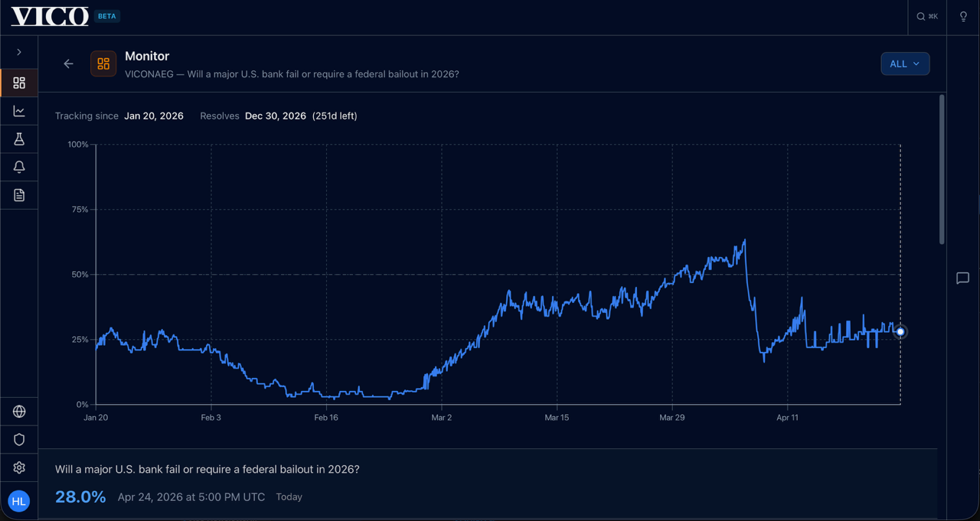Open the globe icon in sidebar
This screenshot has height=521, width=980.
coord(19,412)
